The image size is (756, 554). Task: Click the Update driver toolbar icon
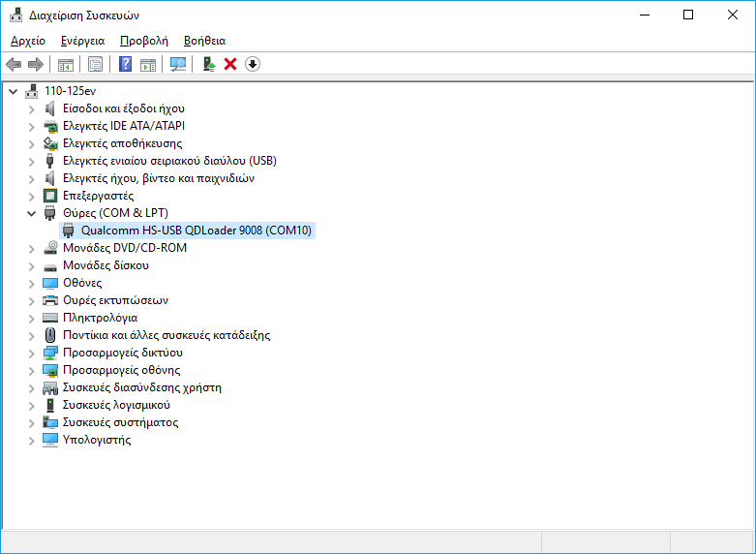click(x=208, y=64)
